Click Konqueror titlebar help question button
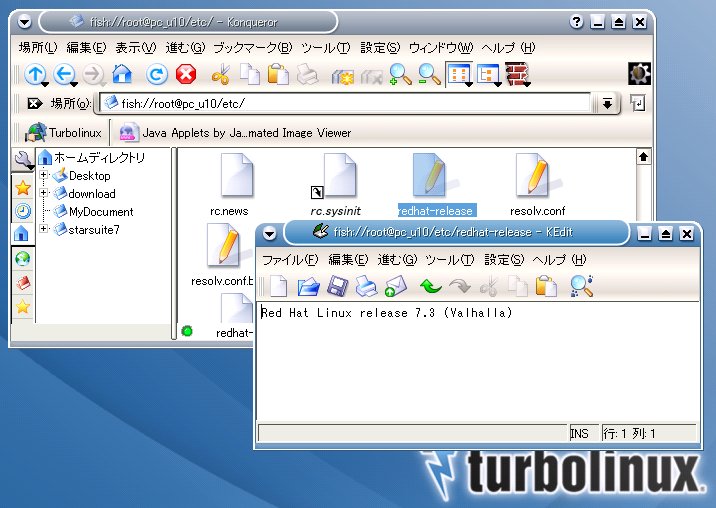716x508 pixels. pos(576,21)
